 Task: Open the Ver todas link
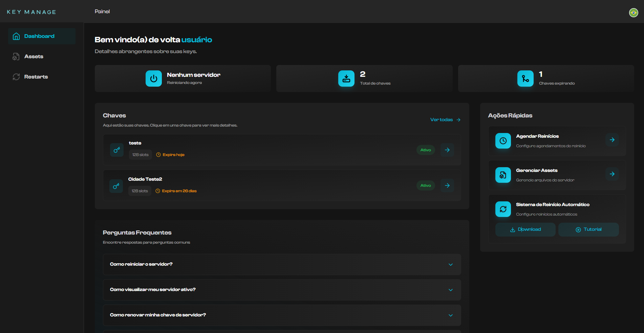click(445, 120)
